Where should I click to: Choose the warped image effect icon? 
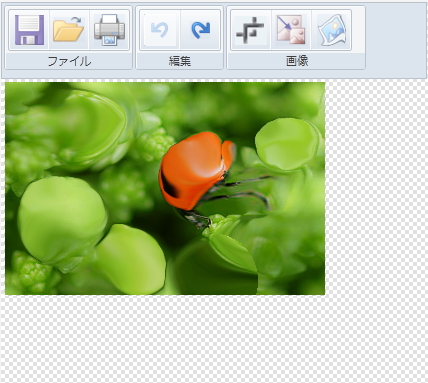(331, 30)
